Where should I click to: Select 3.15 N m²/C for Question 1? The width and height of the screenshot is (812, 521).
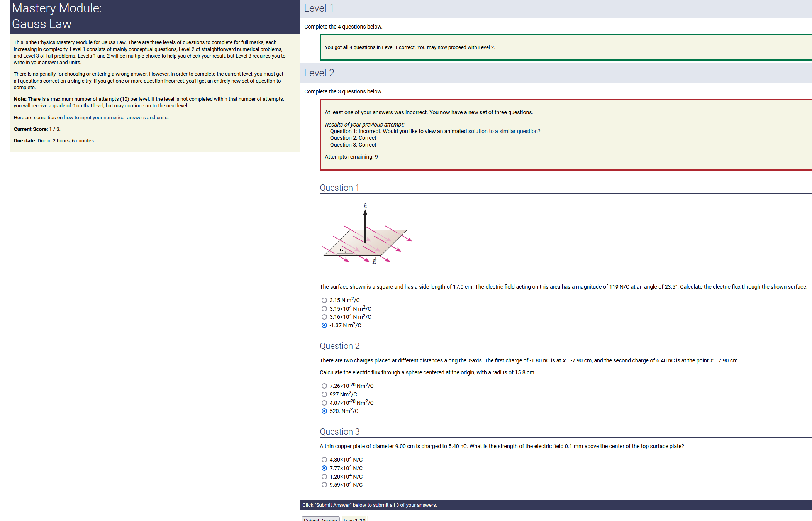pyautogui.click(x=324, y=300)
